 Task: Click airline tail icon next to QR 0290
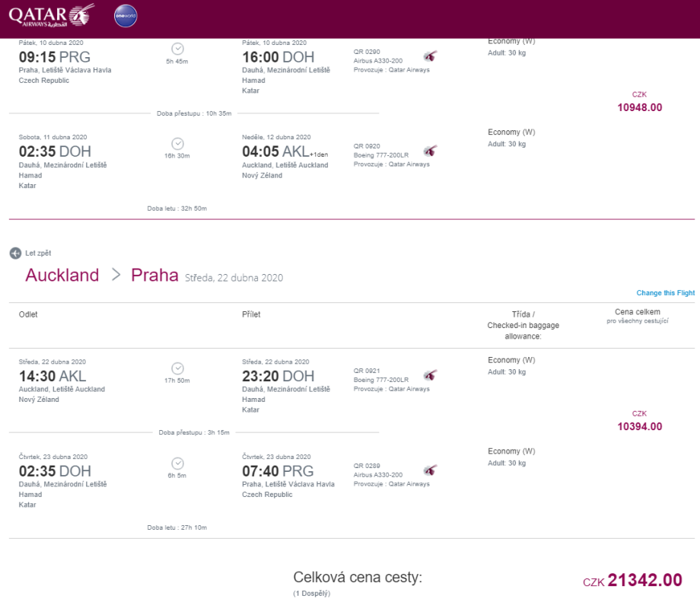[431, 56]
